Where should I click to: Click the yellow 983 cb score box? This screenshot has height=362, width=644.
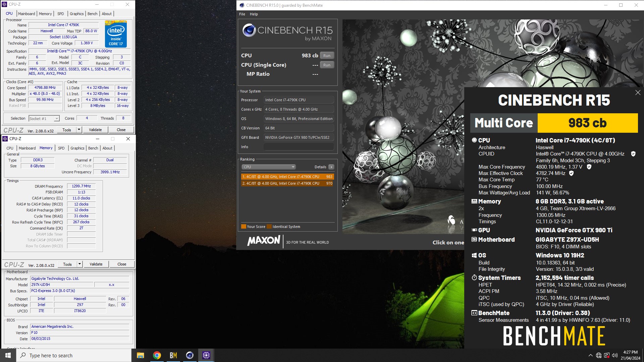[587, 123]
